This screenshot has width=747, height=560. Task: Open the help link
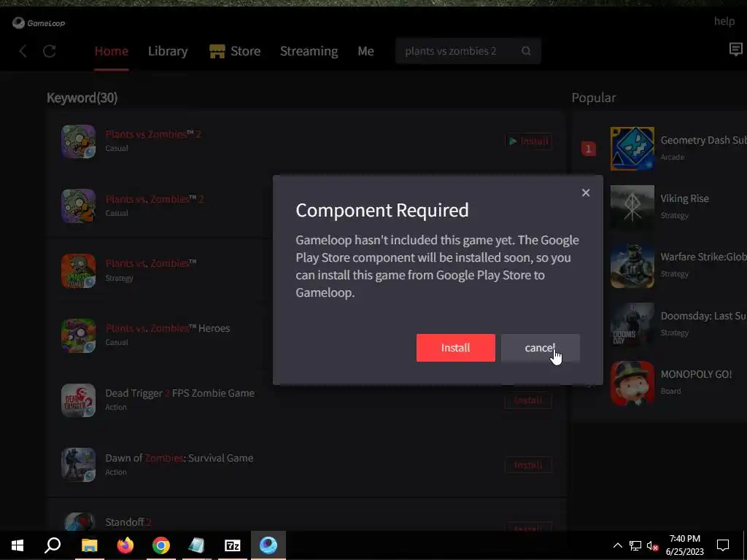point(724,21)
